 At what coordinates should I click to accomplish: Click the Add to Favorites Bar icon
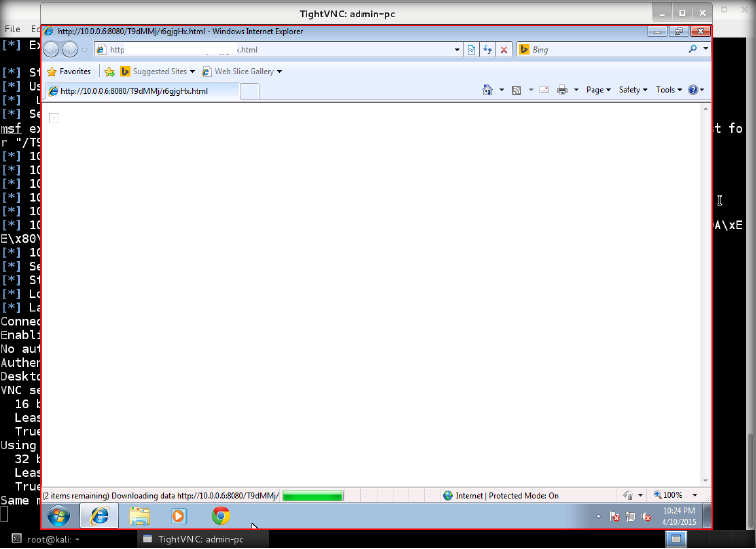(x=109, y=71)
